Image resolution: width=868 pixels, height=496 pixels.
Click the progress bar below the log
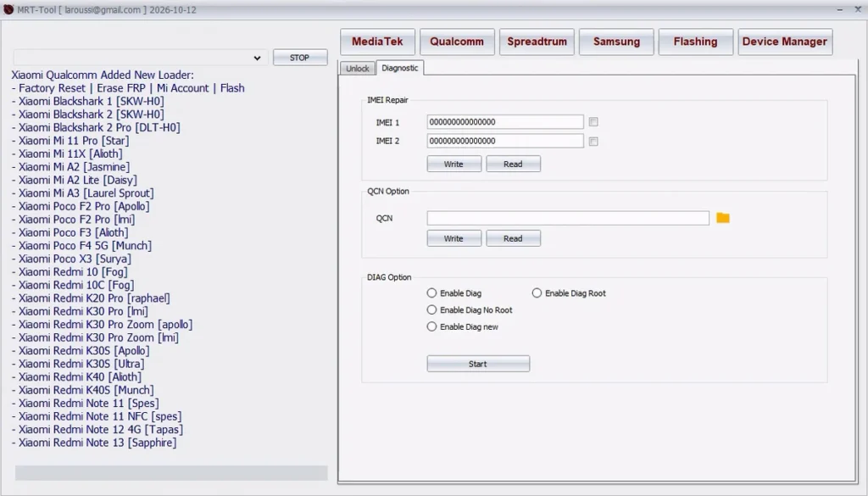(x=171, y=472)
